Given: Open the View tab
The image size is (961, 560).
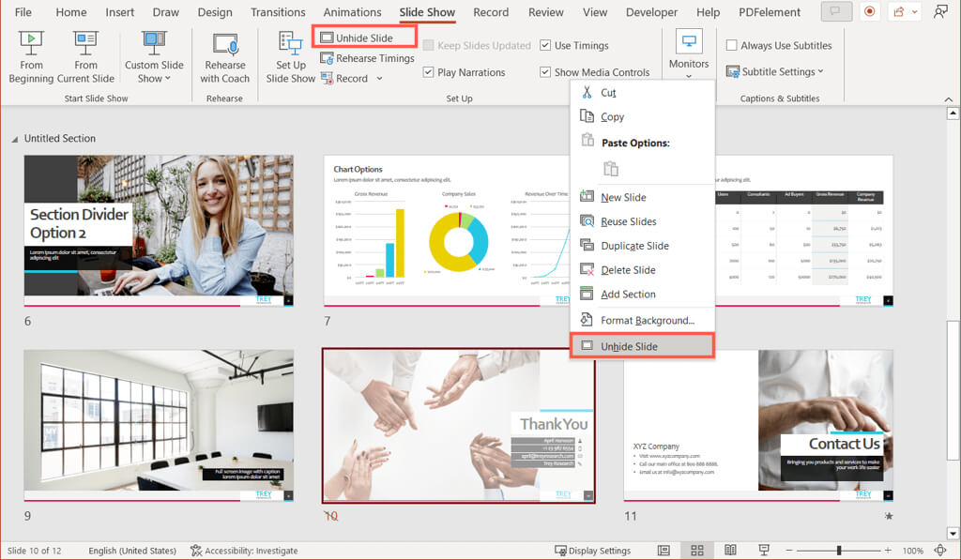Looking at the screenshot, I should [x=594, y=12].
